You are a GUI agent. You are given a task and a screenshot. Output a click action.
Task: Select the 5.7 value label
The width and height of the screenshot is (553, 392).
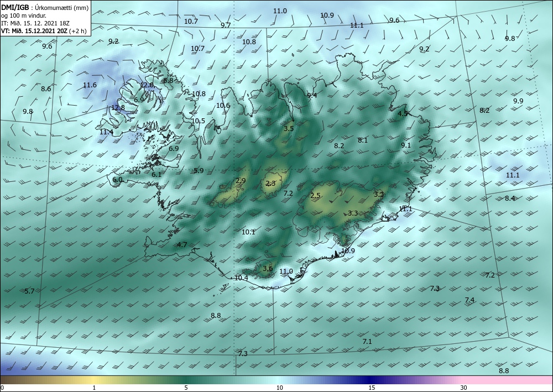click(30, 291)
